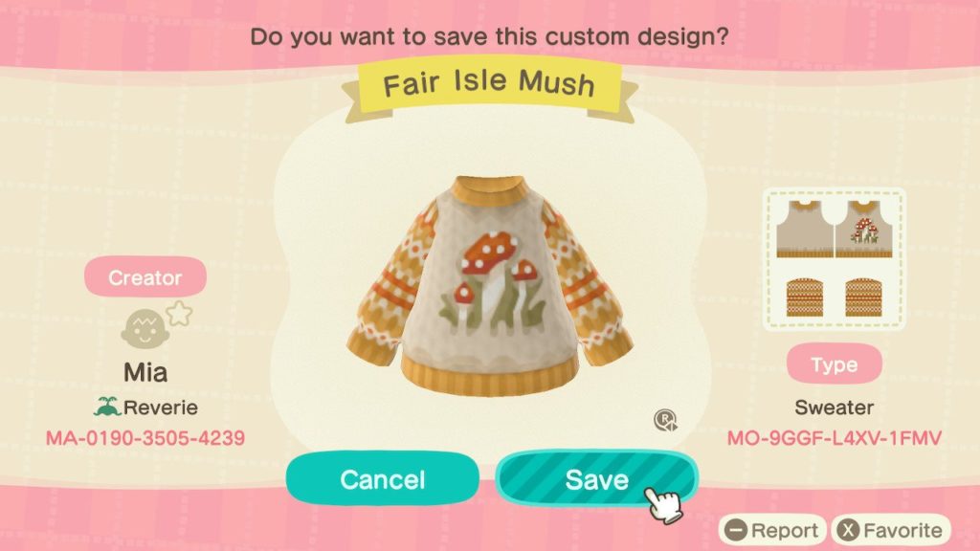Click the pink Creator label
The image size is (980, 551).
pos(145,276)
